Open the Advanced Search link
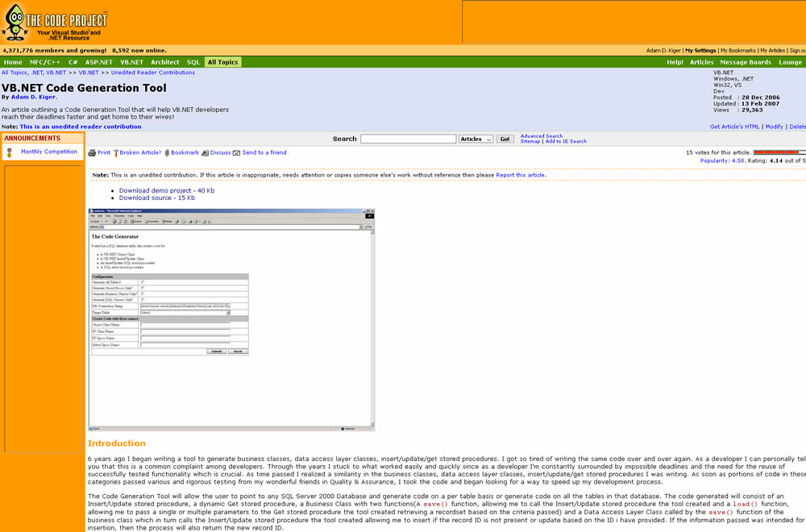This screenshot has width=806, height=532. [542, 136]
